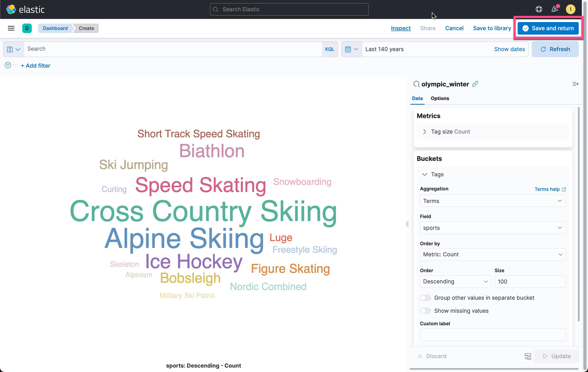Click Save to library
588x372 pixels.
tap(492, 28)
